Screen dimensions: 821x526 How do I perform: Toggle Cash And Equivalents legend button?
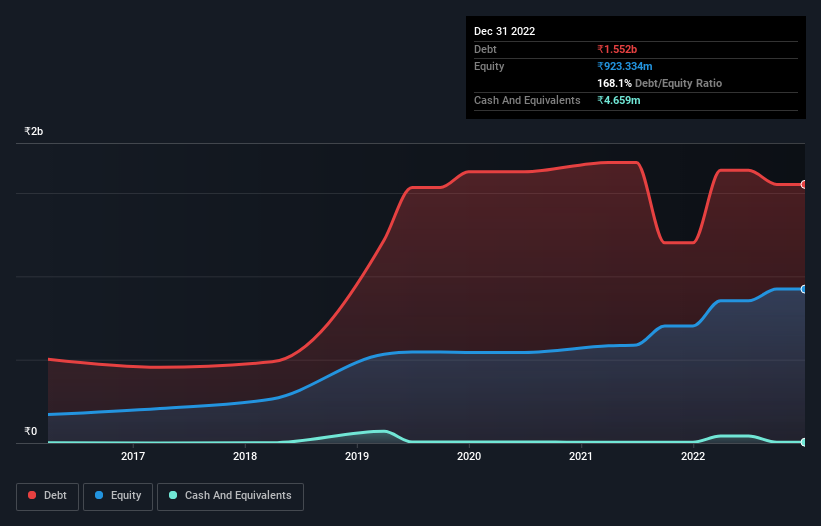(230, 496)
